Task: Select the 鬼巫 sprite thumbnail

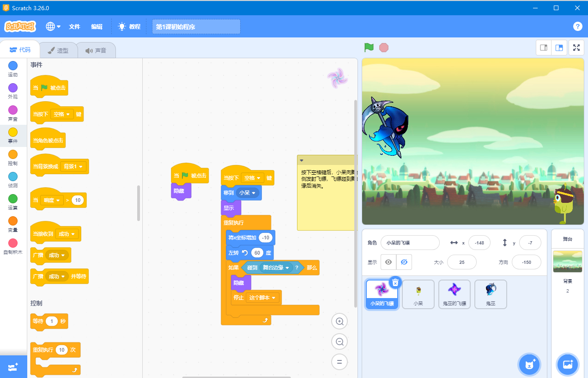Action: coord(490,294)
